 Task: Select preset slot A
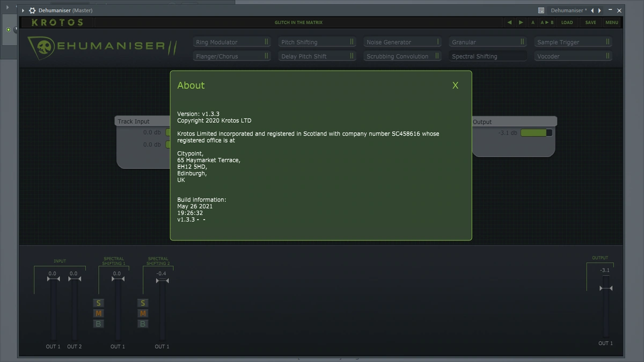pos(533,23)
